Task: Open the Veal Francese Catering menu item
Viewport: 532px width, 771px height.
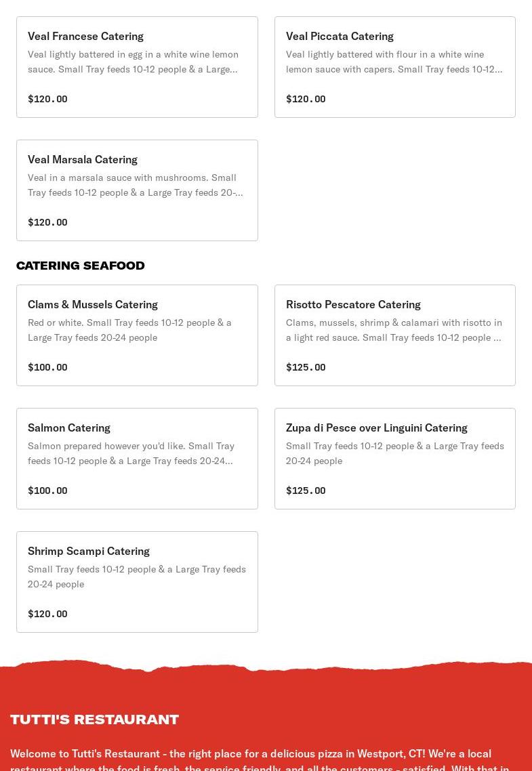Action: [85, 36]
